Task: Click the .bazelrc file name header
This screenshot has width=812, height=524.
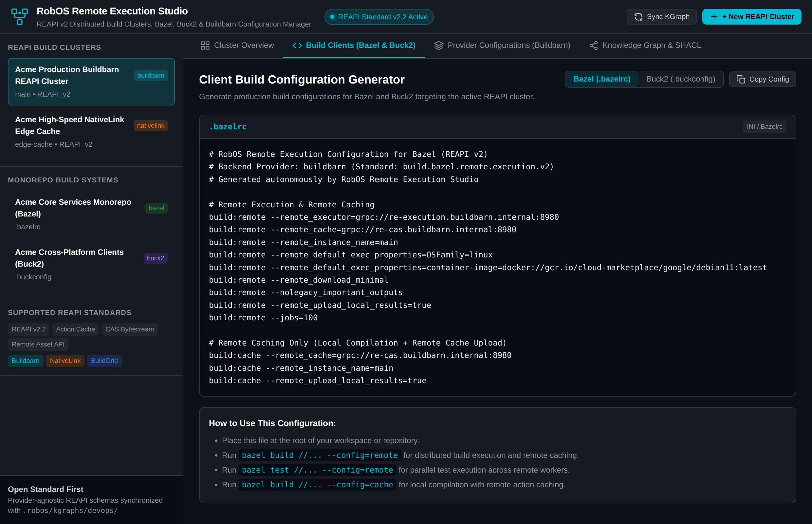Action: 228,126
